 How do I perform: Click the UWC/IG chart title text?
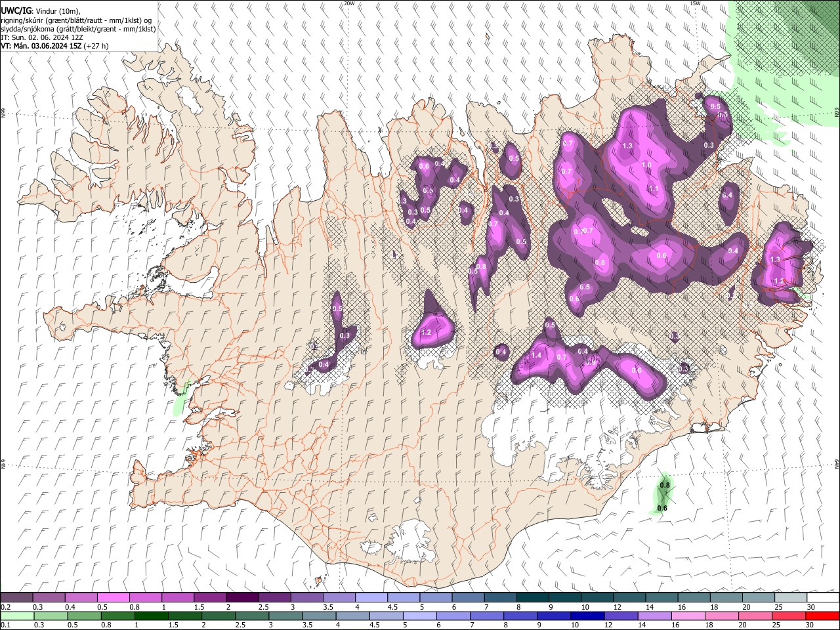click(16, 10)
